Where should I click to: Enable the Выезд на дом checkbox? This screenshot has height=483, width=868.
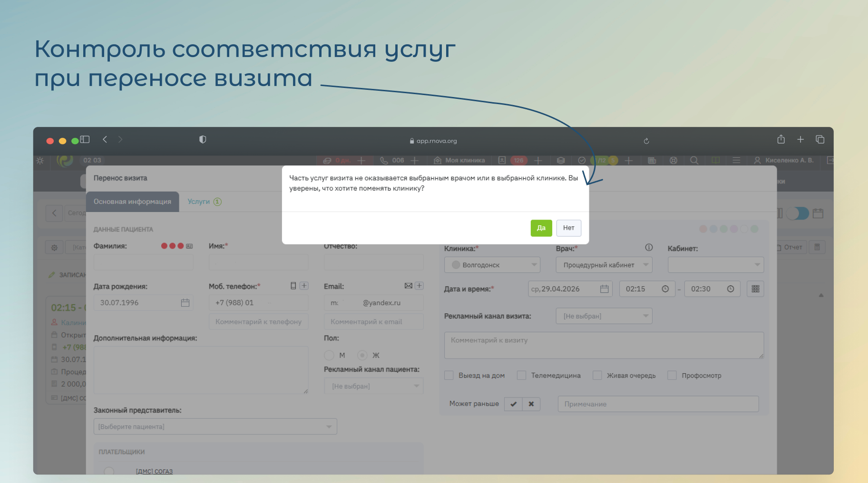[x=449, y=376]
